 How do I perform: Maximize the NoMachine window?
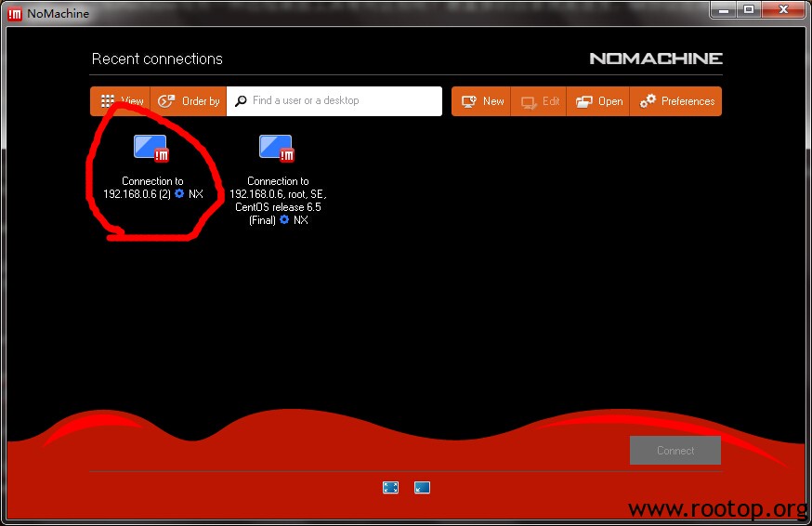[749, 9]
